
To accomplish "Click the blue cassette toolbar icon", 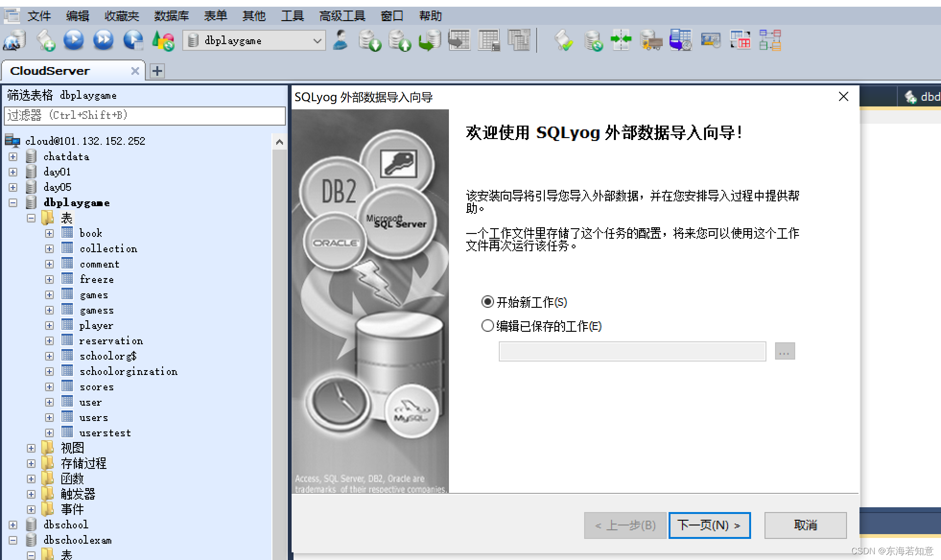I will point(710,40).
